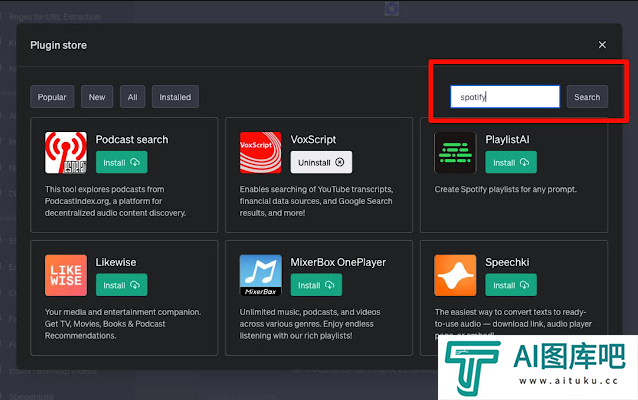Close the Plugin store dialog
This screenshot has width=638, height=400.
pos(602,45)
